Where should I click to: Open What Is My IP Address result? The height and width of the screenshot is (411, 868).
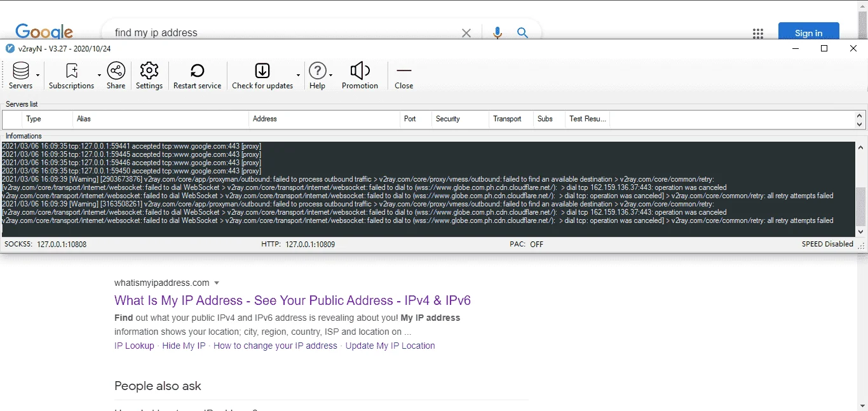coord(292,300)
